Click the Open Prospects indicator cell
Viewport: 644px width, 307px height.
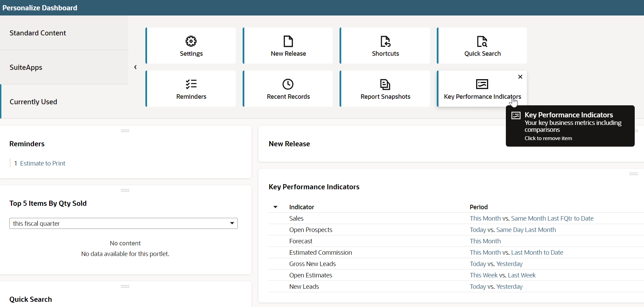point(311,230)
